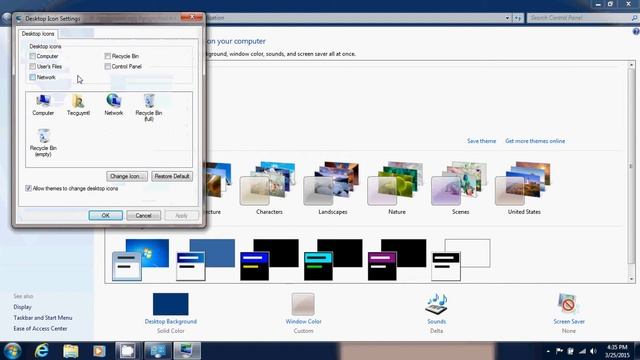This screenshot has width=640, height=360.
Task: Open Screen Saver settings icon
Action: pyautogui.click(x=569, y=304)
